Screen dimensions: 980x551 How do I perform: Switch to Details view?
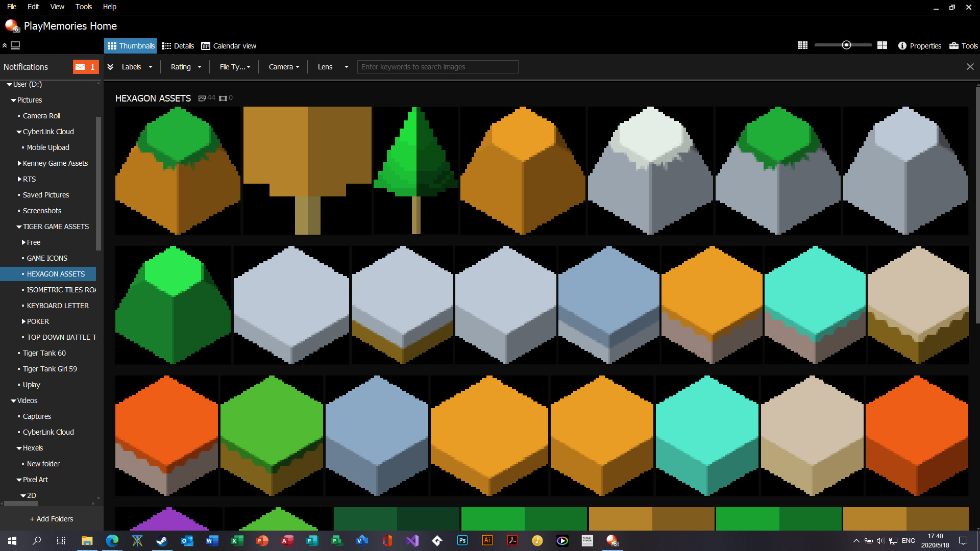coord(178,46)
